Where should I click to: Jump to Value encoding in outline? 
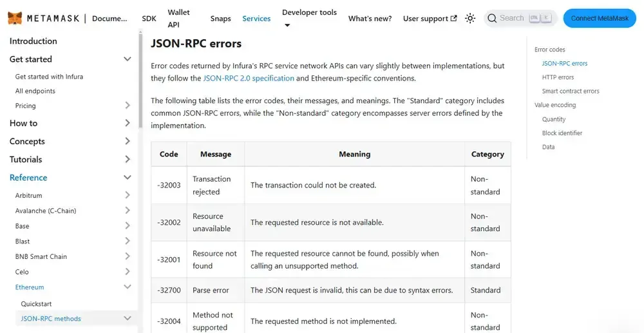pyautogui.click(x=555, y=105)
